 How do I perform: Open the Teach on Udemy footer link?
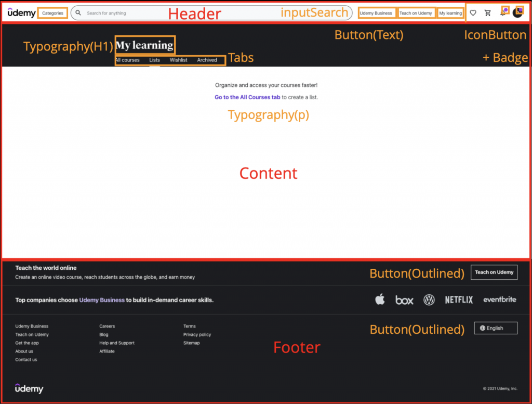32,335
